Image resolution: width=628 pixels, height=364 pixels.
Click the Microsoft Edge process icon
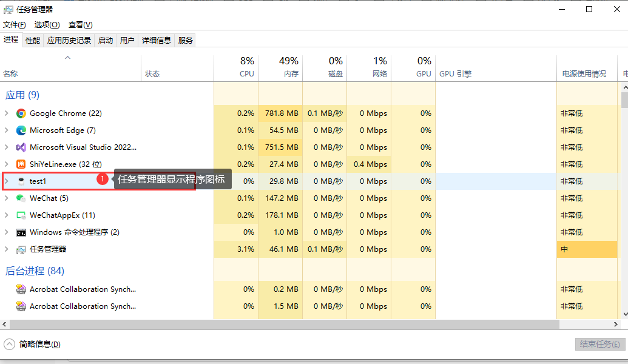tap(21, 130)
